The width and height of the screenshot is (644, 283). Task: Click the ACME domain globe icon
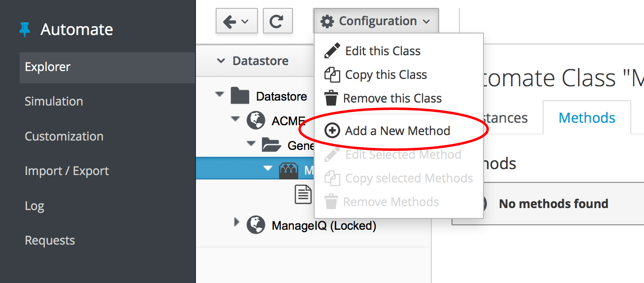pyautogui.click(x=256, y=120)
